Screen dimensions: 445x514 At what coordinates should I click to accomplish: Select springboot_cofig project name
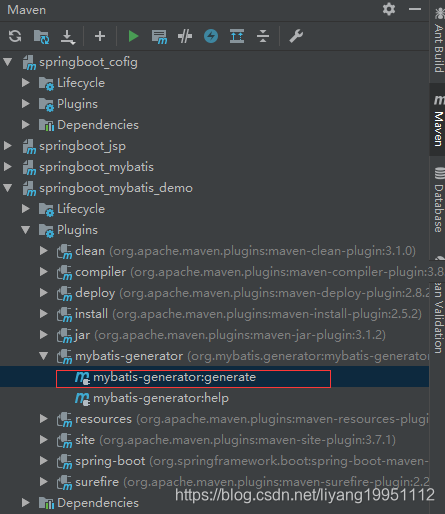point(88,62)
